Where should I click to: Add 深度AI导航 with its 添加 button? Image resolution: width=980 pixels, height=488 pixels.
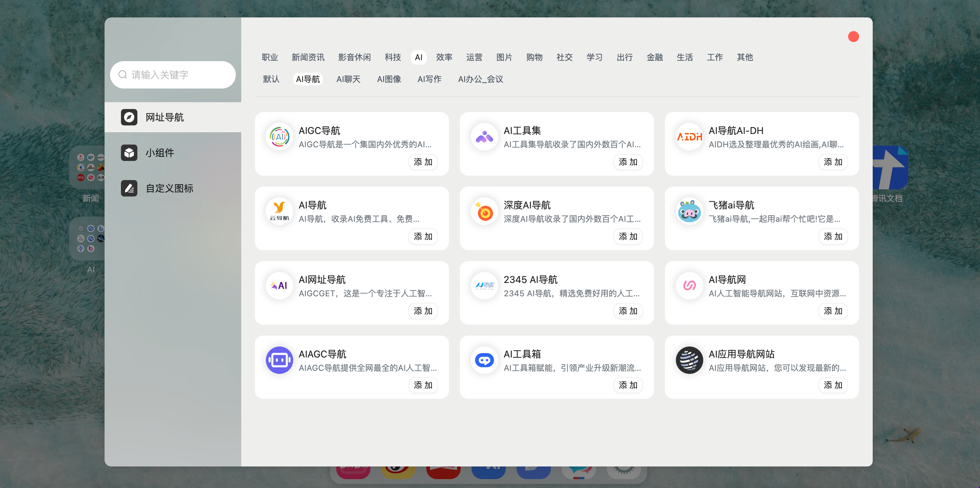coord(628,236)
